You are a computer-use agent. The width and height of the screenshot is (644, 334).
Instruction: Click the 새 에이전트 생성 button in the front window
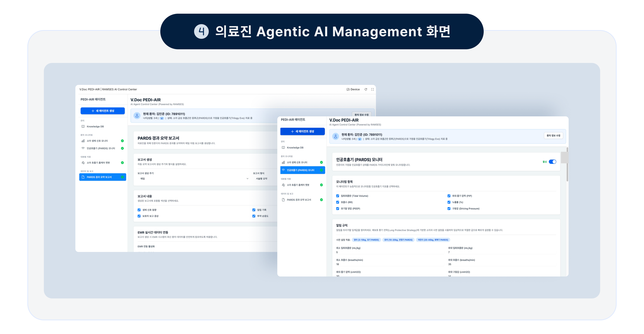[303, 131]
